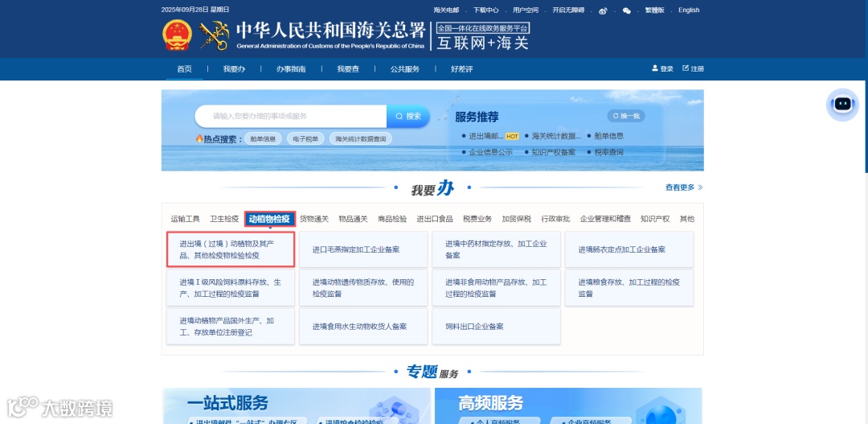This screenshot has height=424, width=868.
Task: Open 进境中药材指定存放、加工企业备案 card
Action: 497,249
